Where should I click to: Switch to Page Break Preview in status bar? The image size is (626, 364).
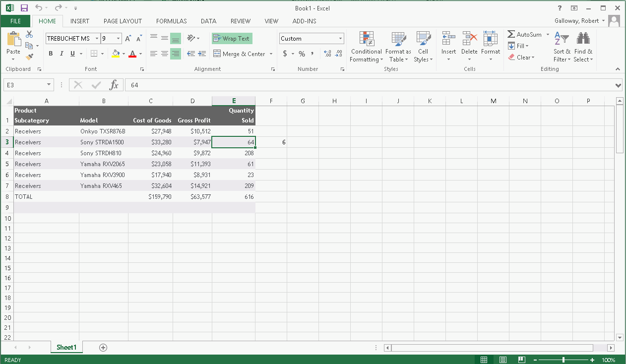pos(521,360)
